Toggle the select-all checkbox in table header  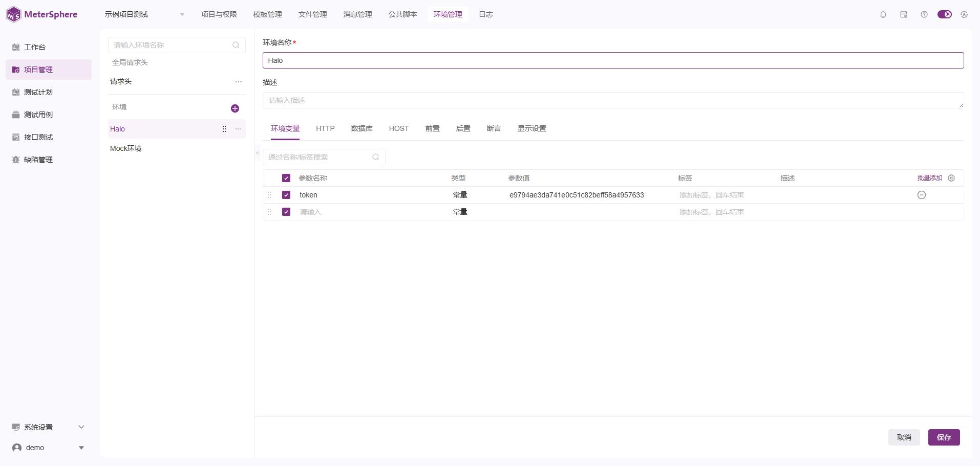click(x=286, y=178)
